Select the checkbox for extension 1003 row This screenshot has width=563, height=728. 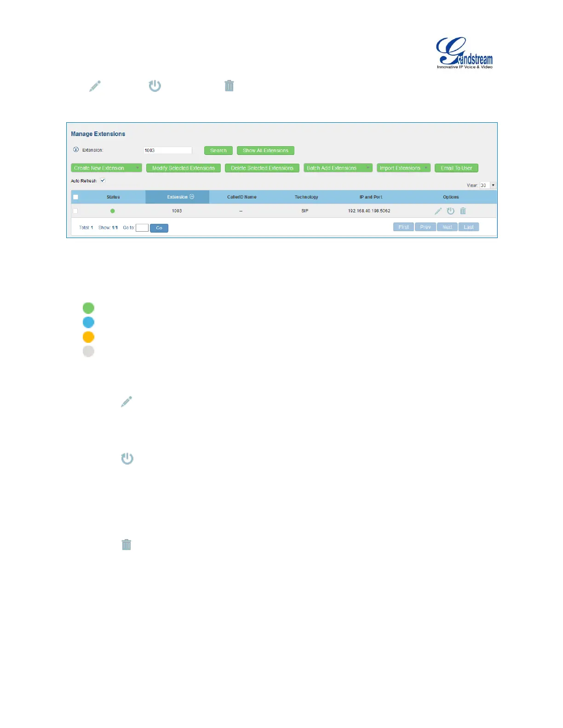coord(75,211)
